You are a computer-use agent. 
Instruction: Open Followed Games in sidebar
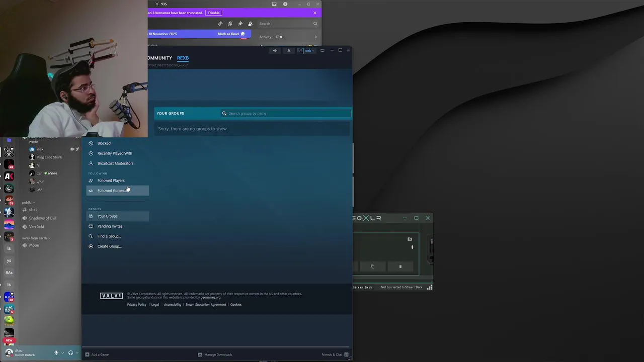click(x=117, y=191)
